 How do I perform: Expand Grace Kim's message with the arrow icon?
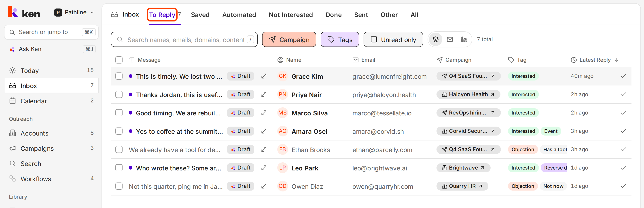[263, 76]
